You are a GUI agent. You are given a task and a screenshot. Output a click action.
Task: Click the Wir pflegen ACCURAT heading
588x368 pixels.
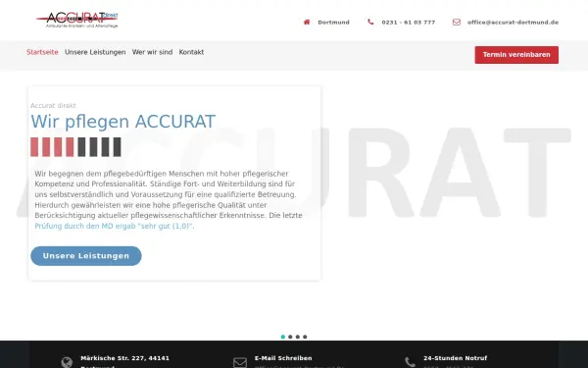(x=123, y=122)
